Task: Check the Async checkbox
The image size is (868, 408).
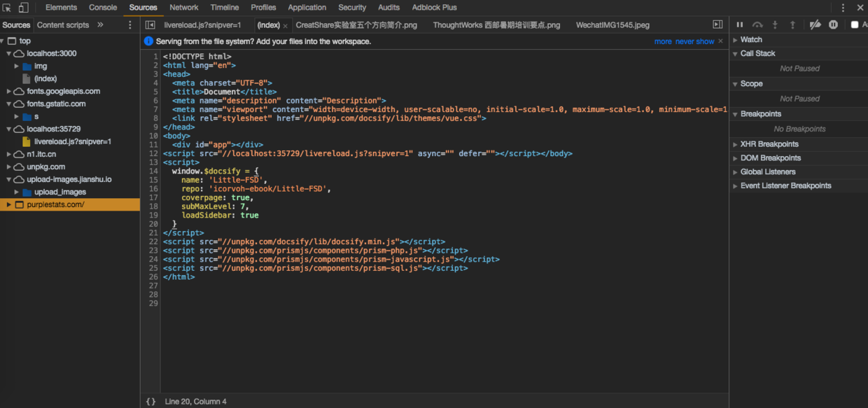Action: pos(855,24)
